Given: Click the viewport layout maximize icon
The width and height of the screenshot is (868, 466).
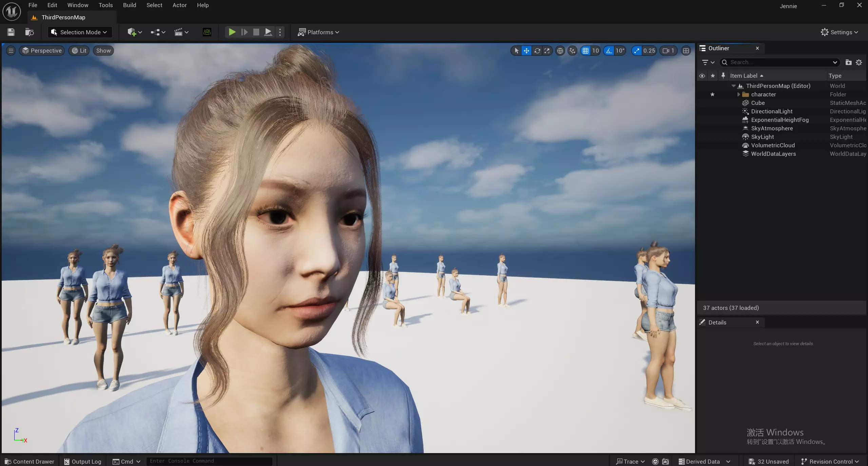Looking at the screenshot, I should pyautogui.click(x=686, y=51).
